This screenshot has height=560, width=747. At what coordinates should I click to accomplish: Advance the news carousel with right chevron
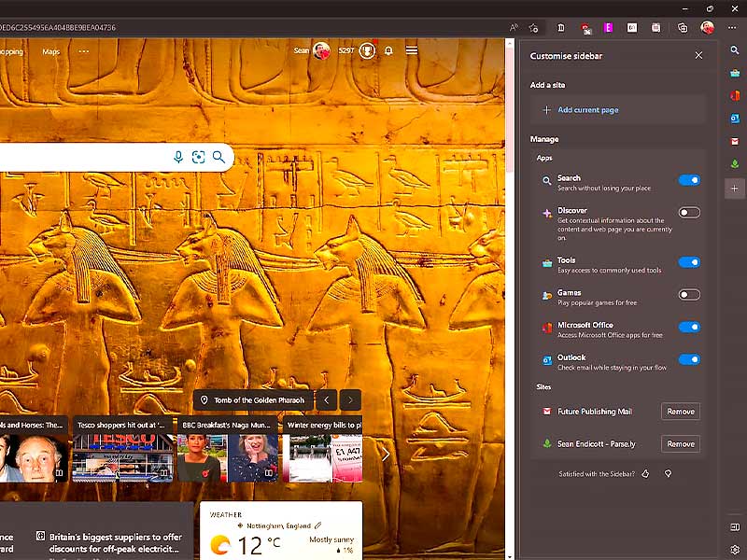(386, 455)
